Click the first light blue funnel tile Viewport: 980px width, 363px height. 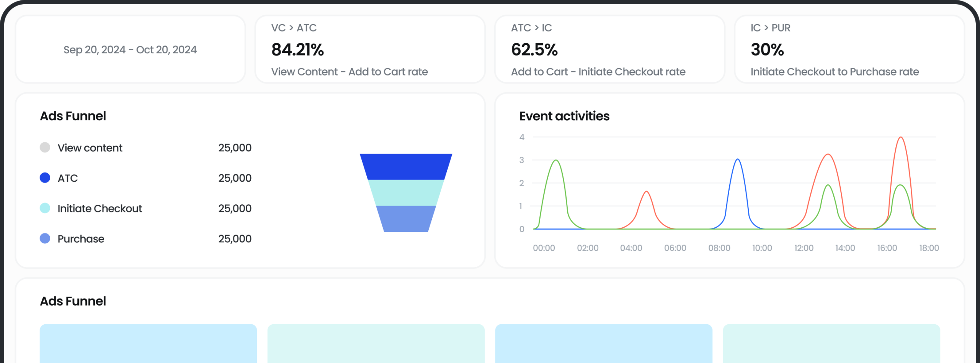pyautogui.click(x=148, y=343)
